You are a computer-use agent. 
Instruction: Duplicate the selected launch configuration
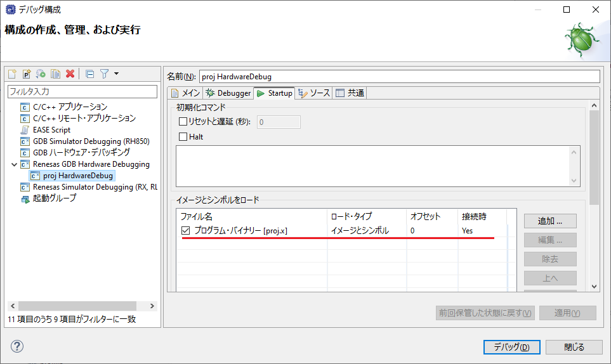(56, 74)
